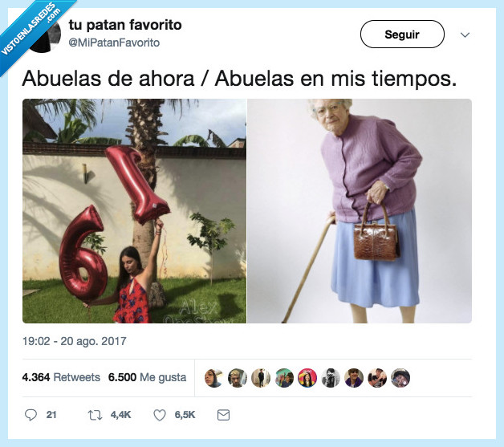Click the author's profile picture
504x447 pixels.
click(47, 37)
